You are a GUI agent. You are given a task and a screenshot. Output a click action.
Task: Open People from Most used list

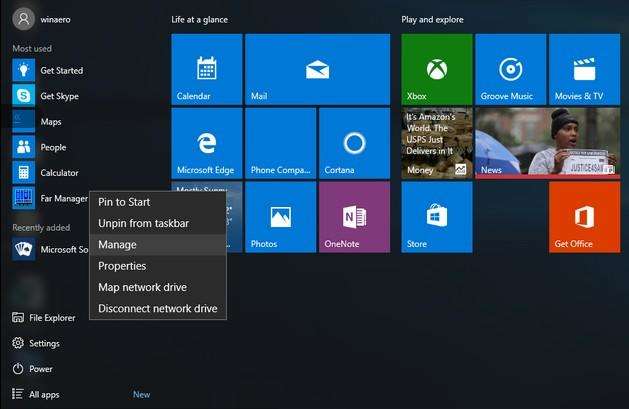coord(40,147)
